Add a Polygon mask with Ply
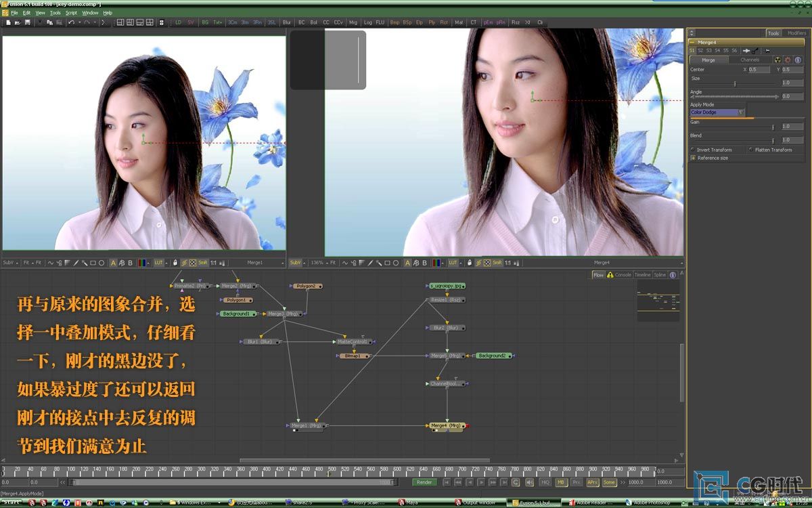812x508 pixels. pyautogui.click(x=432, y=22)
